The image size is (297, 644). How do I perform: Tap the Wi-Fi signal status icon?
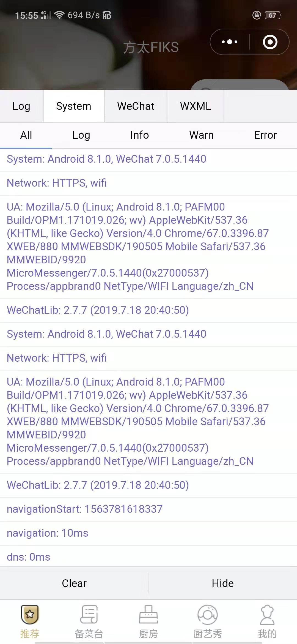coord(59,15)
